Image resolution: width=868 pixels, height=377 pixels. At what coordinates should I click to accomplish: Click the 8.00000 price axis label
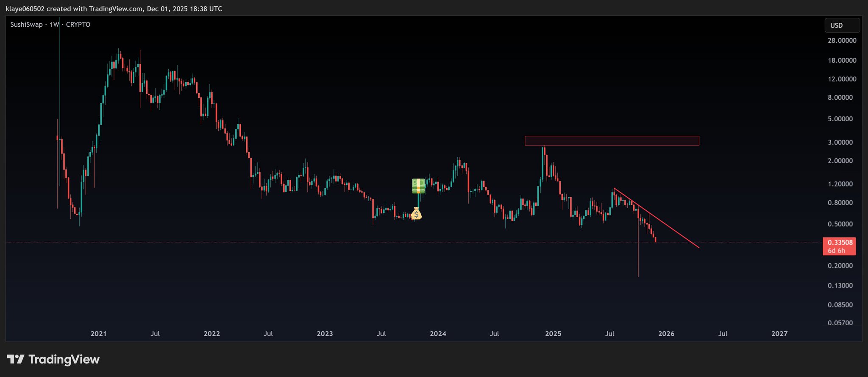840,98
